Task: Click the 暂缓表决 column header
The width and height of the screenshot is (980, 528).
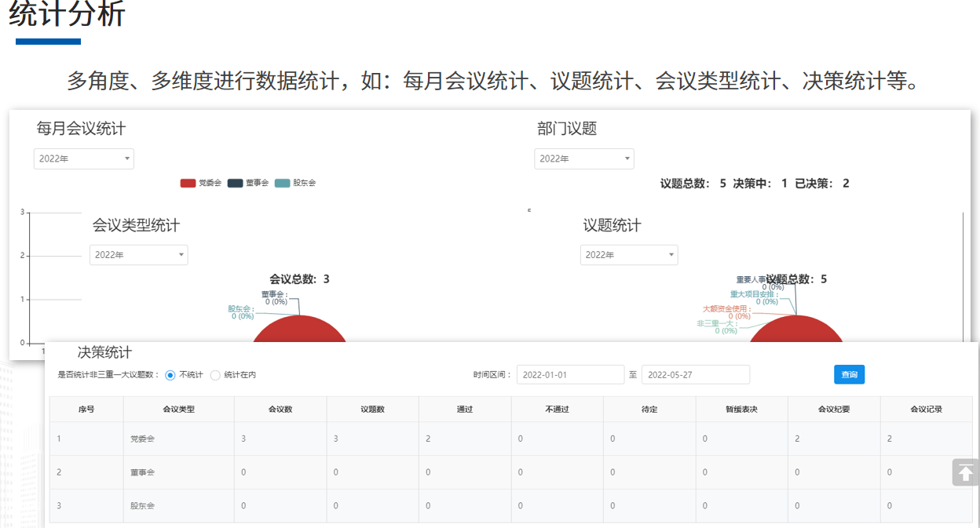Action: (x=741, y=410)
